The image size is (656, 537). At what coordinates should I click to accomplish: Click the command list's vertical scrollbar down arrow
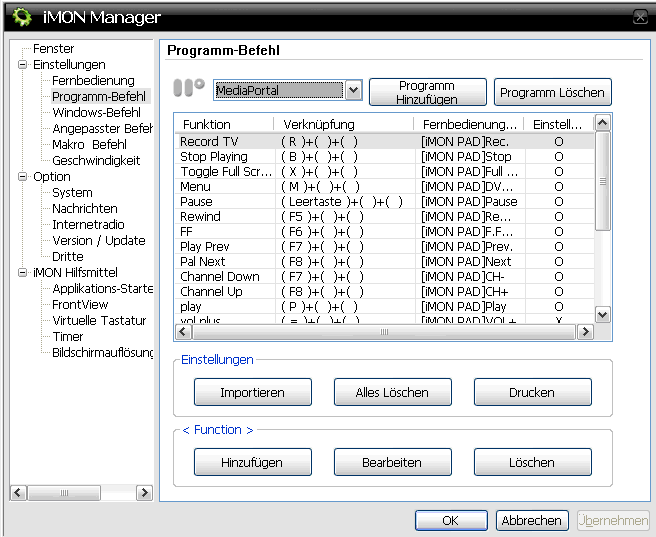602,314
